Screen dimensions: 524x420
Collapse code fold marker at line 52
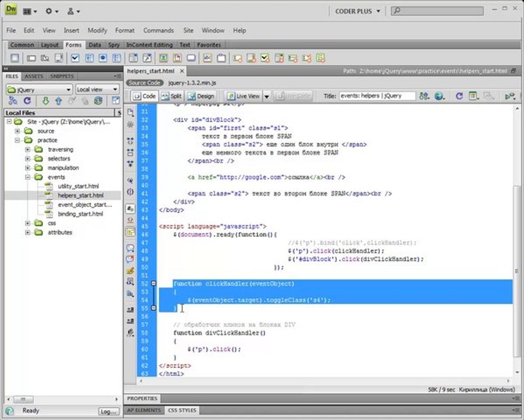153,283
